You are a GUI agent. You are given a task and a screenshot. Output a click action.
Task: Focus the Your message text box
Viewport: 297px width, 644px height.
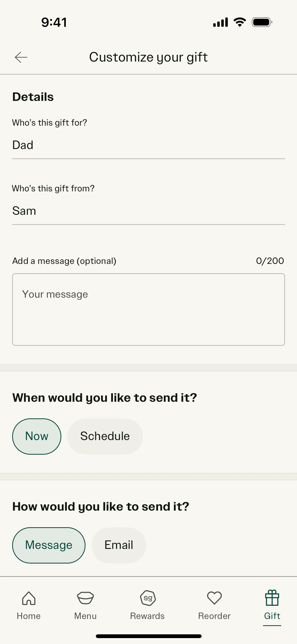(148, 309)
